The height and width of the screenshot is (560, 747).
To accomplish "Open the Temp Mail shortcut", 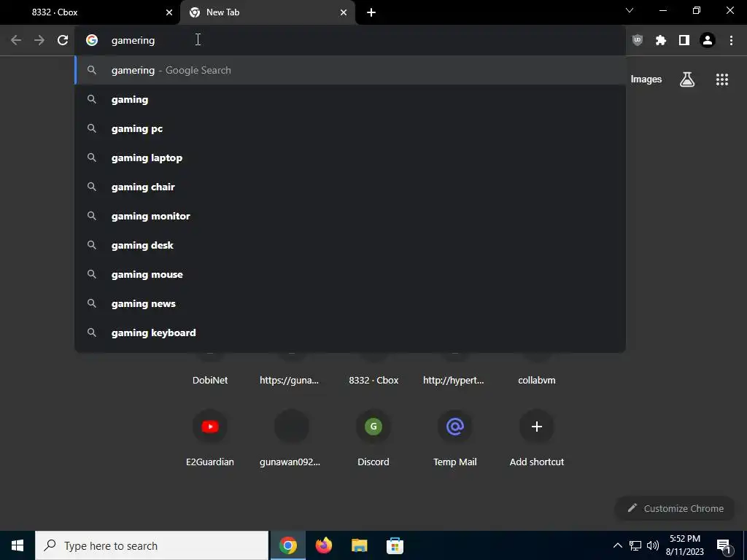I will (455, 438).
